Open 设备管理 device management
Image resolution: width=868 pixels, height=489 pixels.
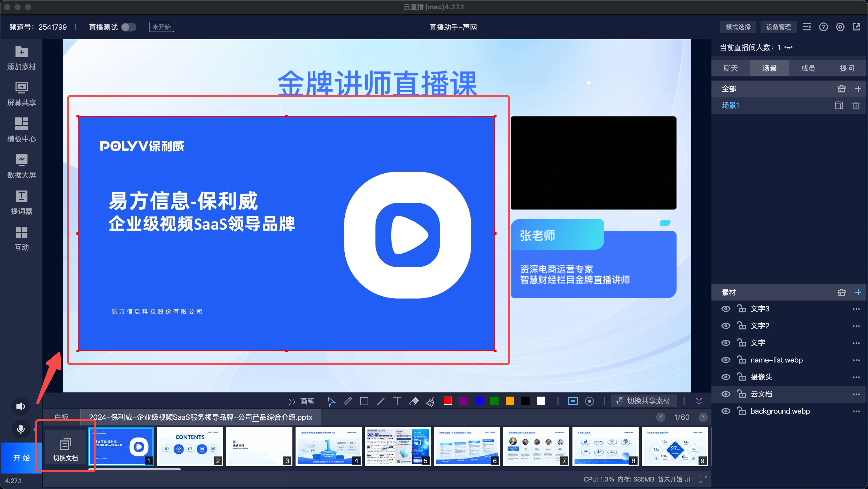(x=779, y=27)
